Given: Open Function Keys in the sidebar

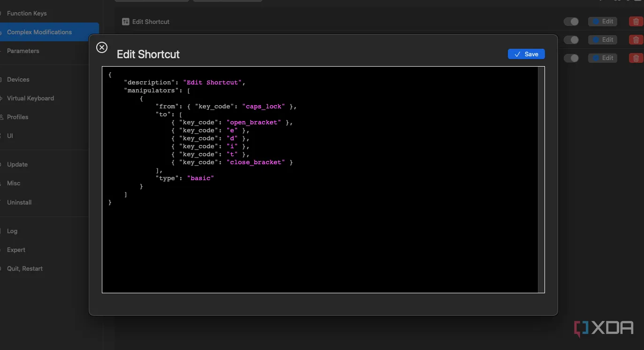Looking at the screenshot, I should point(27,13).
